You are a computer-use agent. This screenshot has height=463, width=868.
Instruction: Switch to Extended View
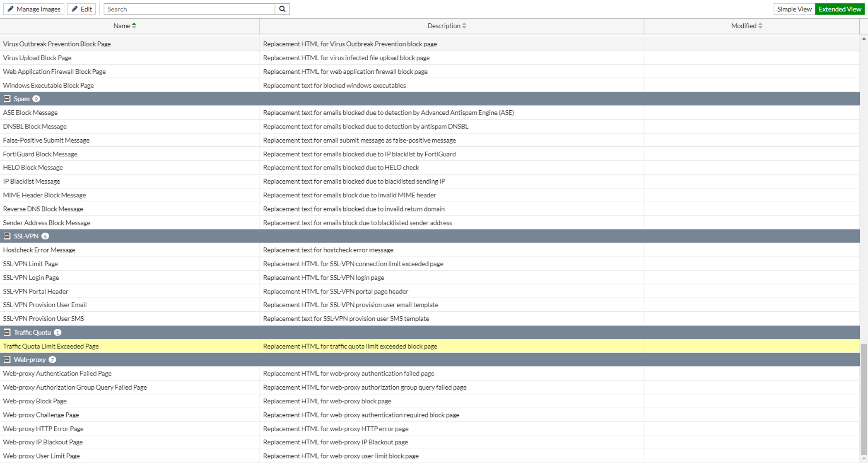click(839, 9)
